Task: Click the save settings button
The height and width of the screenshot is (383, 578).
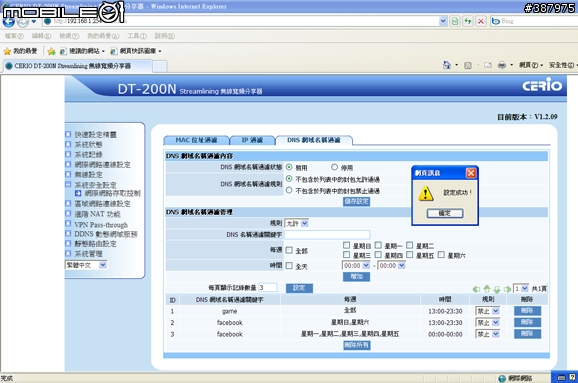Action: (x=356, y=202)
